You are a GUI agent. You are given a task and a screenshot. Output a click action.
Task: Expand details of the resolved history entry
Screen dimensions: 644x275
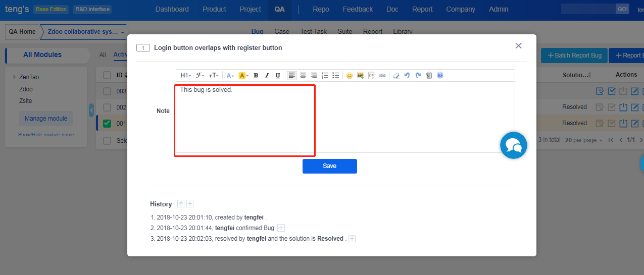tap(352, 239)
